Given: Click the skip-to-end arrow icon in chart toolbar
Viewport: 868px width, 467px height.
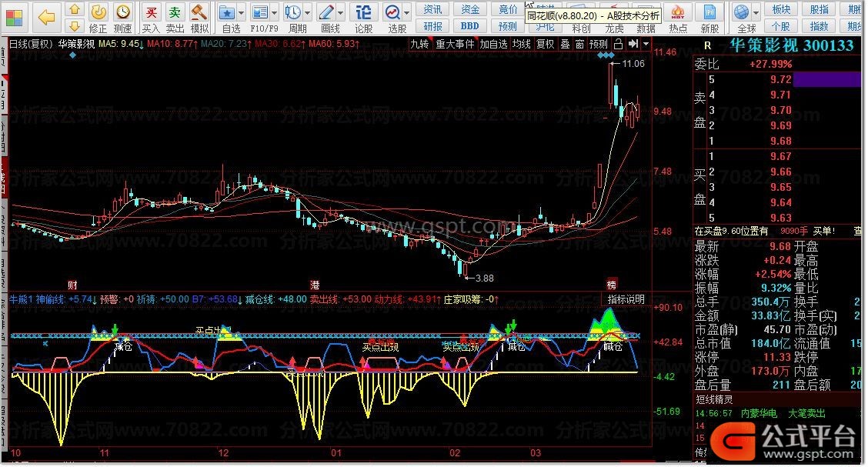Looking at the screenshot, I should click(x=633, y=44).
